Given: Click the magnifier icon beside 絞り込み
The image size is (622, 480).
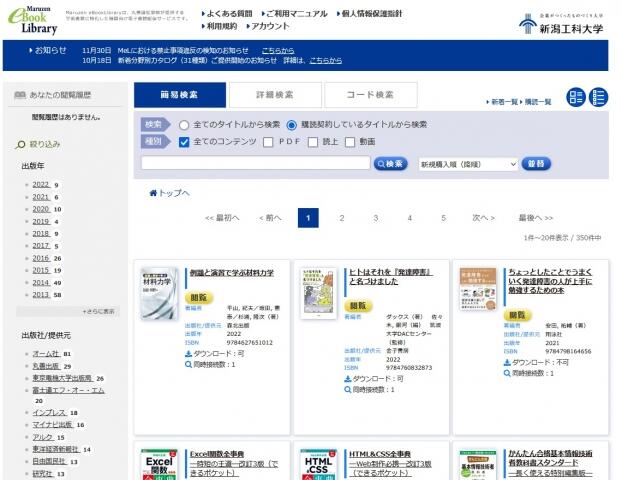Looking at the screenshot, I should point(21,144).
